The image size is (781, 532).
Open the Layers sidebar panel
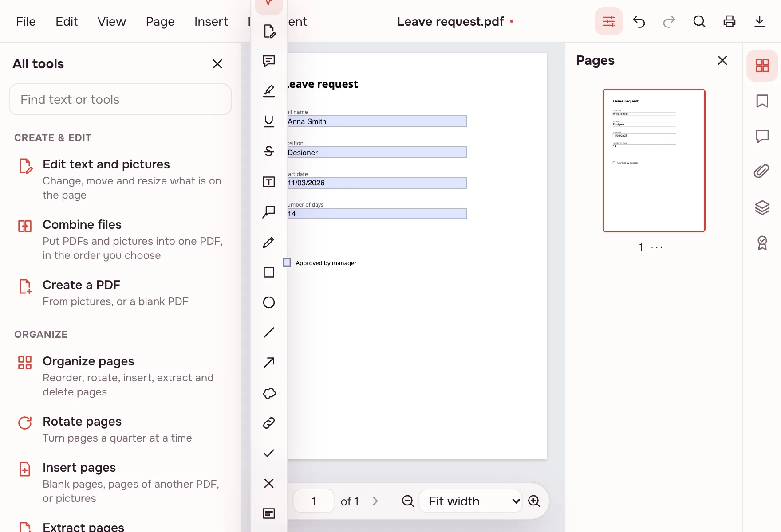click(762, 207)
